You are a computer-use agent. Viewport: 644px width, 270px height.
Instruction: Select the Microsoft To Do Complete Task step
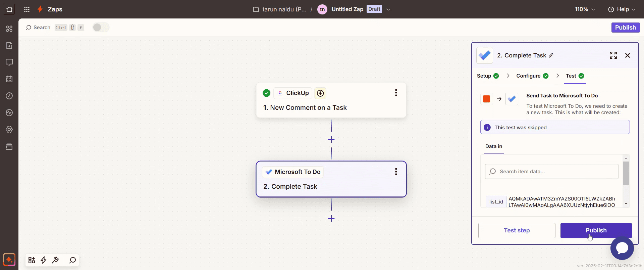point(331,179)
